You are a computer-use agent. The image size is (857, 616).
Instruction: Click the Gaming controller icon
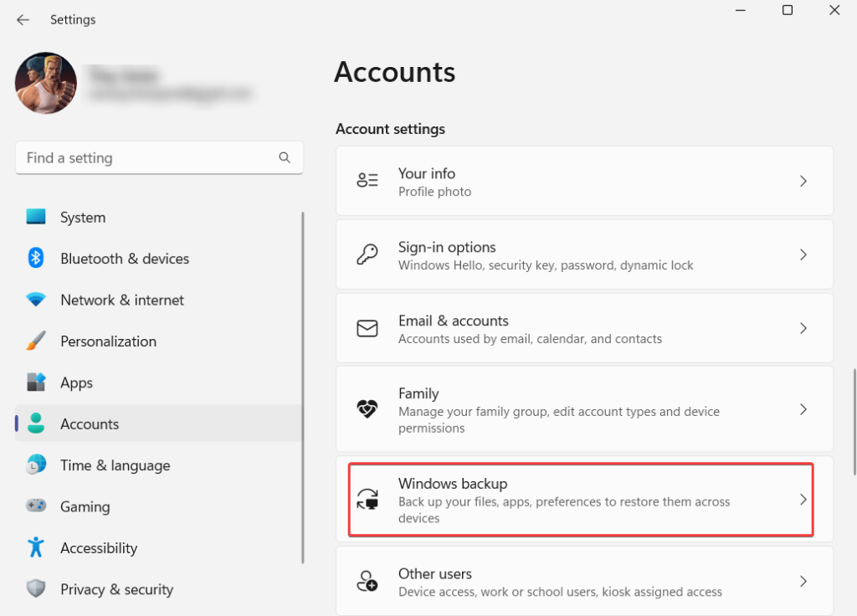(x=35, y=506)
